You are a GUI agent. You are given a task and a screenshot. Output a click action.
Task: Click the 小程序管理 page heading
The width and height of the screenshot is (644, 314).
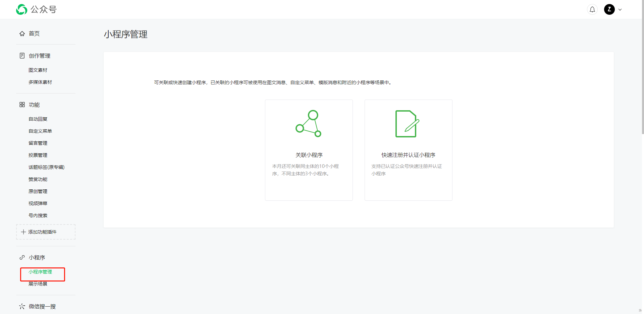tap(126, 34)
